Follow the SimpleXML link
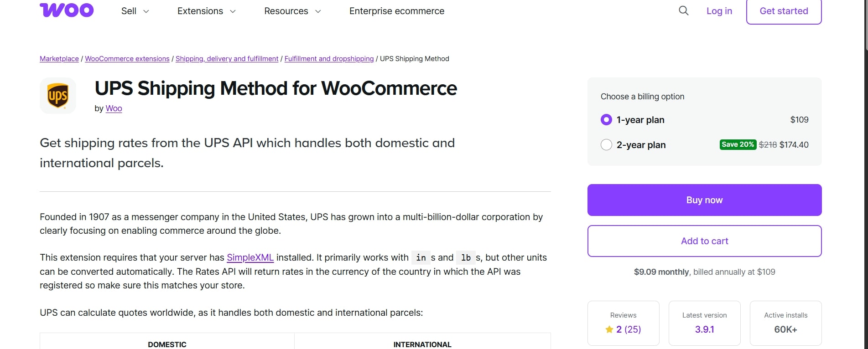The height and width of the screenshot is (349, 868). coord(250,257)
